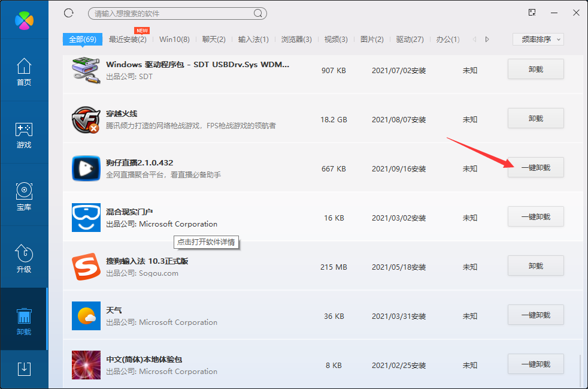Click the 18.2 GB size value
The height and width of the screenshot is (389, 588).
point(334,120)
